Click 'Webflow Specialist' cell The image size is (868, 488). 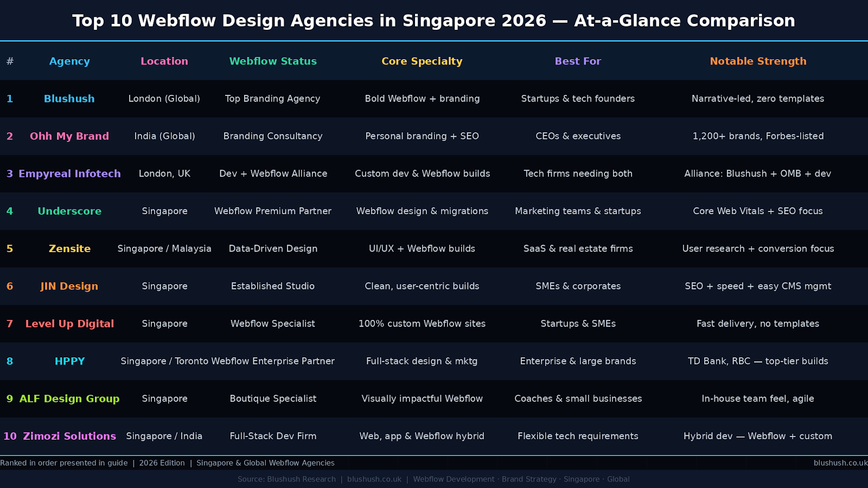point(273,324)
